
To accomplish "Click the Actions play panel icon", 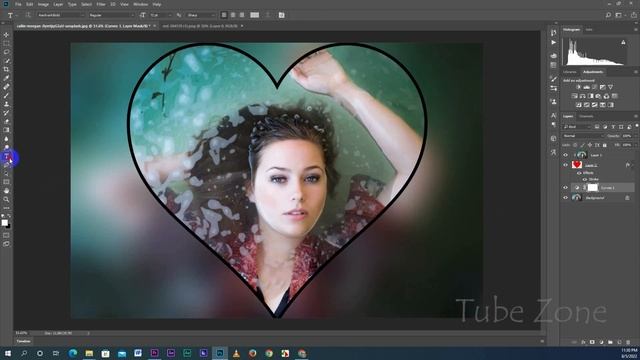I will pyautogui.click(x=553, y=42).
